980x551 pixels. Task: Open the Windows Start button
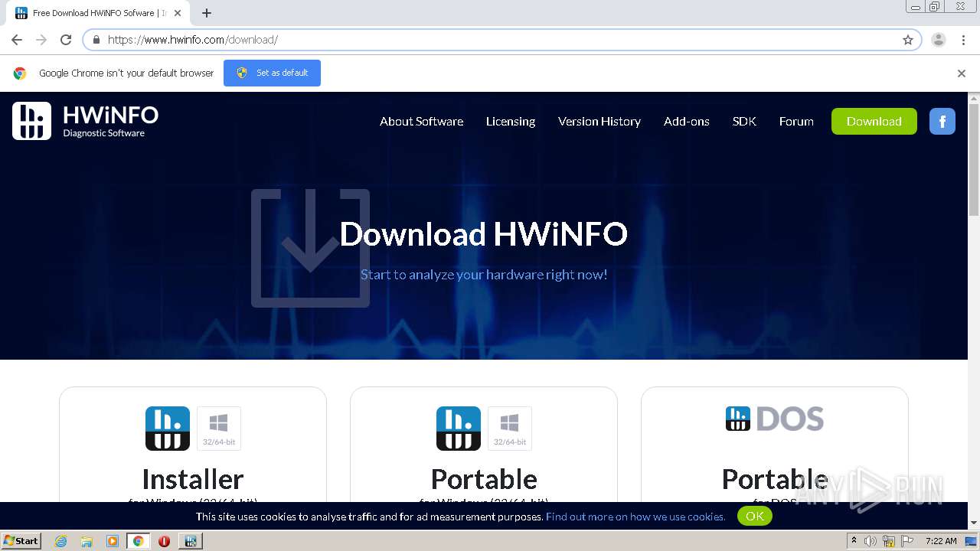tap(21, 540)
